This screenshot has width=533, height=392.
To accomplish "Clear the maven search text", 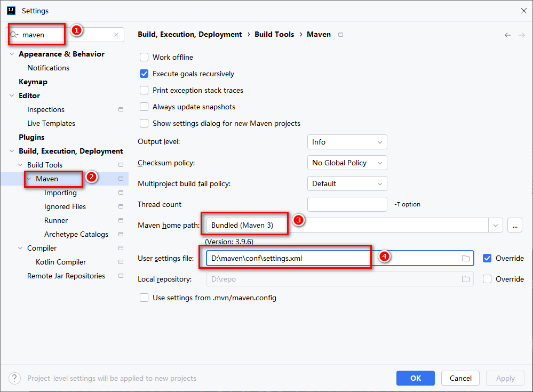I will 116,35.
